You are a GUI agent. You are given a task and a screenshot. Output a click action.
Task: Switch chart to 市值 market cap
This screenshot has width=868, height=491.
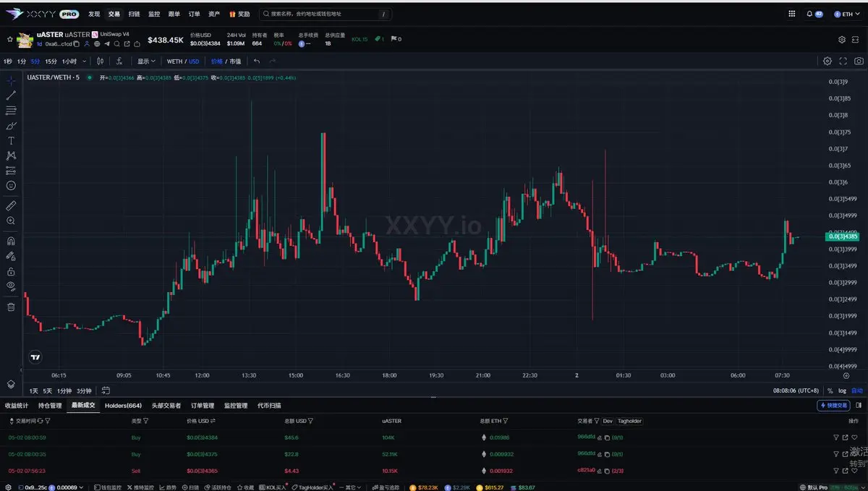pos(235,61)
